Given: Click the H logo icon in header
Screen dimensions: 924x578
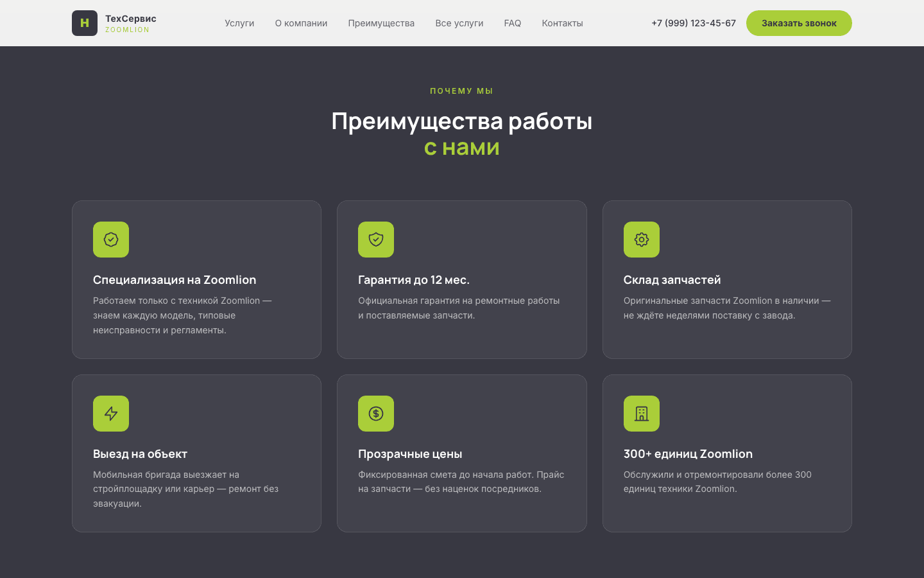Looking at the screenshot, I should pos(85,23).
